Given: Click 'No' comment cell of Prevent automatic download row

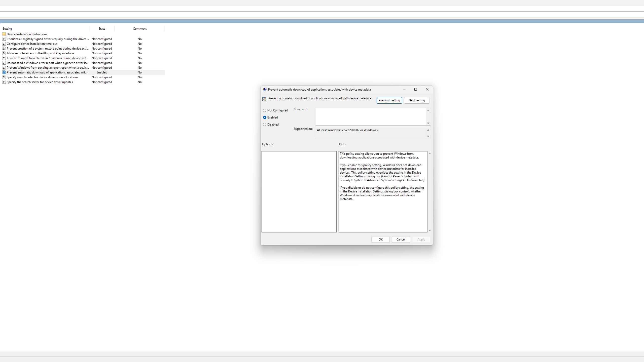Looking at the screenshot, I should [140, 72].
